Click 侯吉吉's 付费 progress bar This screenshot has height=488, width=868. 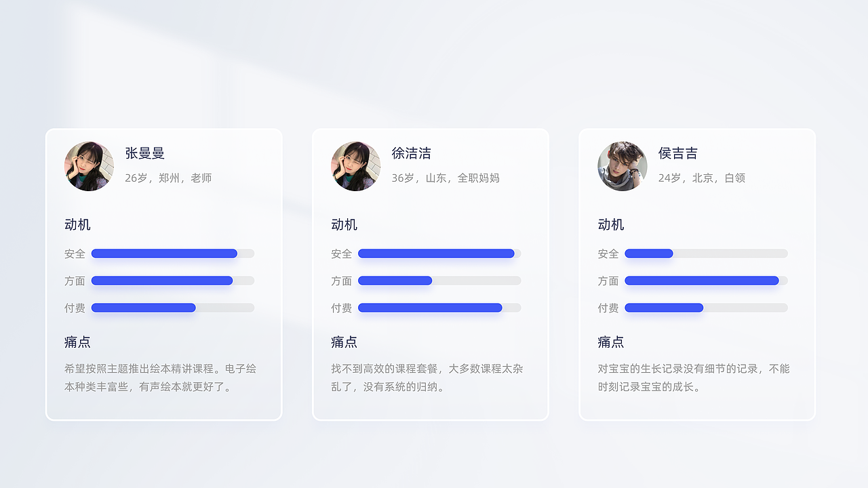(705, 308)
